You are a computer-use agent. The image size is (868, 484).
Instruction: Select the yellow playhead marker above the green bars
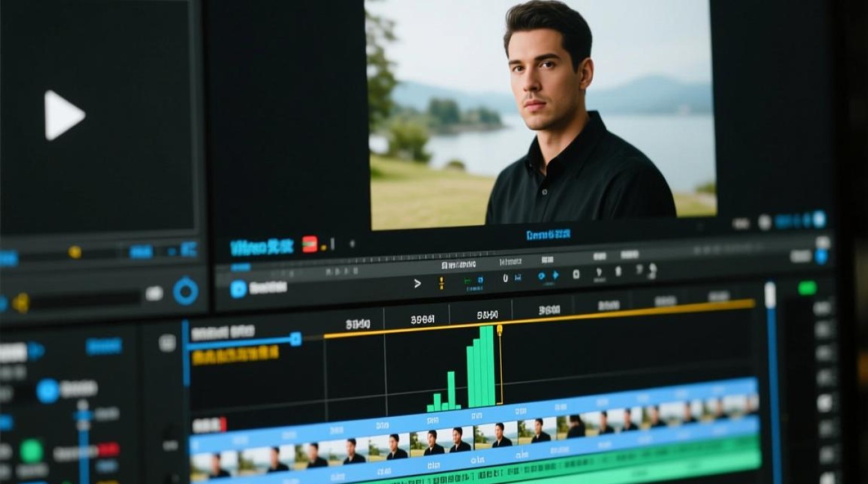pyautogui.click(x=499, y=329)
